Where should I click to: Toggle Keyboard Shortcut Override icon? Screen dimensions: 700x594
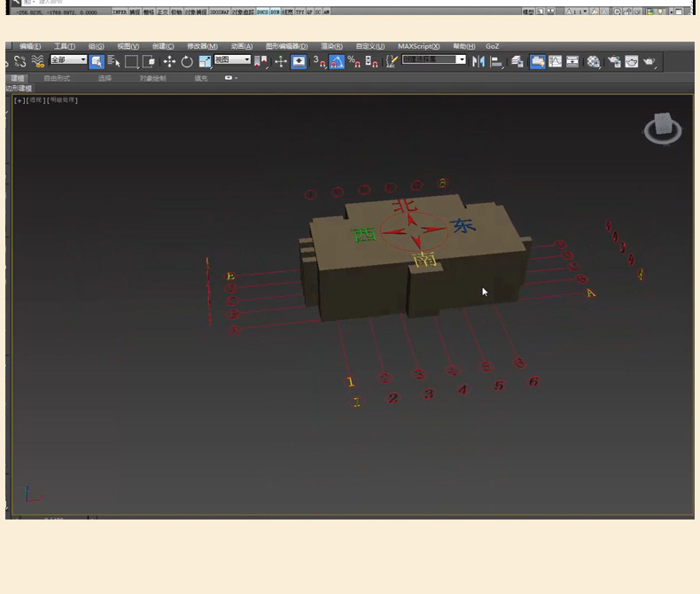299,62
